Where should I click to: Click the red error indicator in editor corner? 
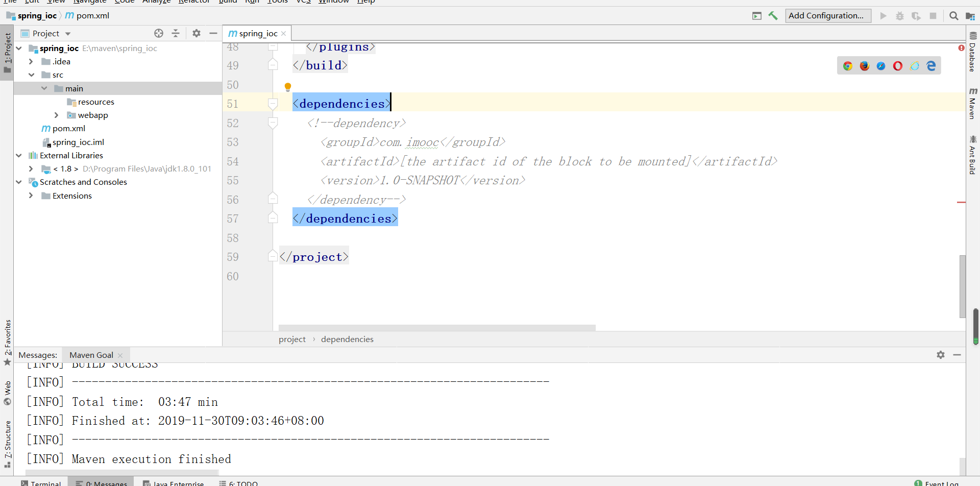pos(962,48)
